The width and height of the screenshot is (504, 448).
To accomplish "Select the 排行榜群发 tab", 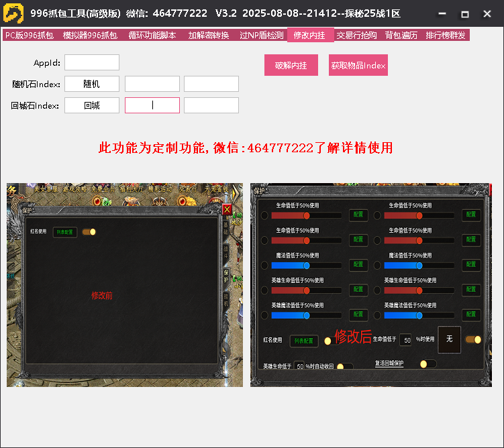I will (446, 35).
